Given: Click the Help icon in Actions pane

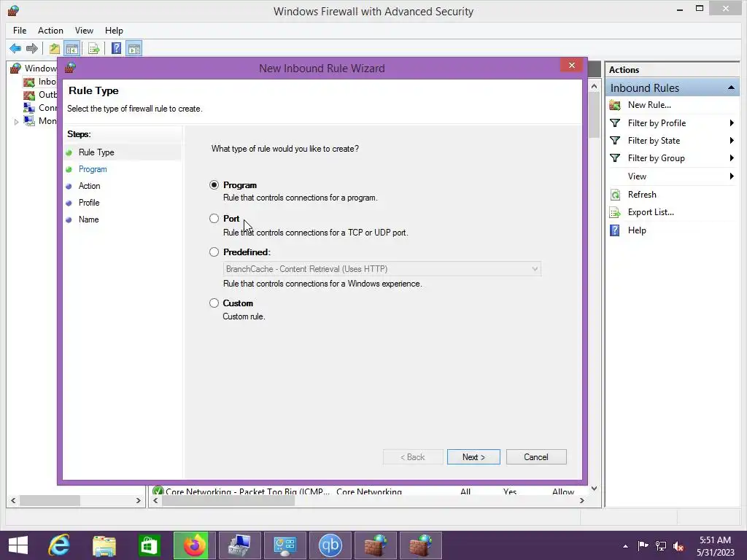Looking at the screenshot, I should [615, 230].
